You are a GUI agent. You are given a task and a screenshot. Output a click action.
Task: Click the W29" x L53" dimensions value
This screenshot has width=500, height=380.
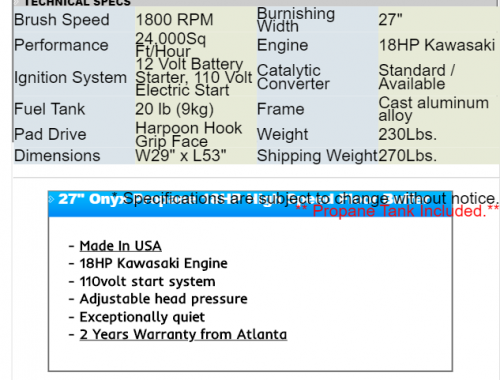click(x=181, y=156)
